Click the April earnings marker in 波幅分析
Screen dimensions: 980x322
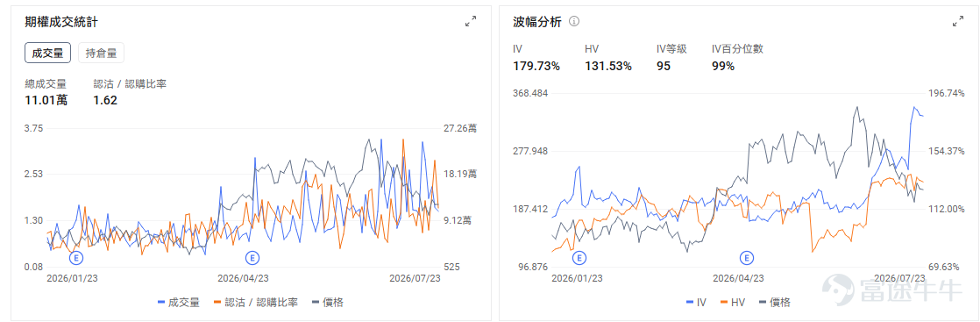[x=746, y=257]
